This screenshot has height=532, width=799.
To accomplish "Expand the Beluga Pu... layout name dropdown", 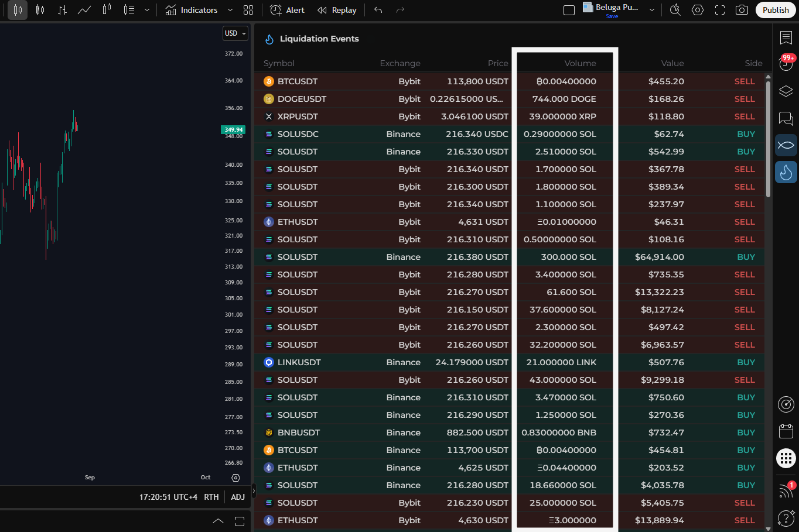I will tap(652, 10).
